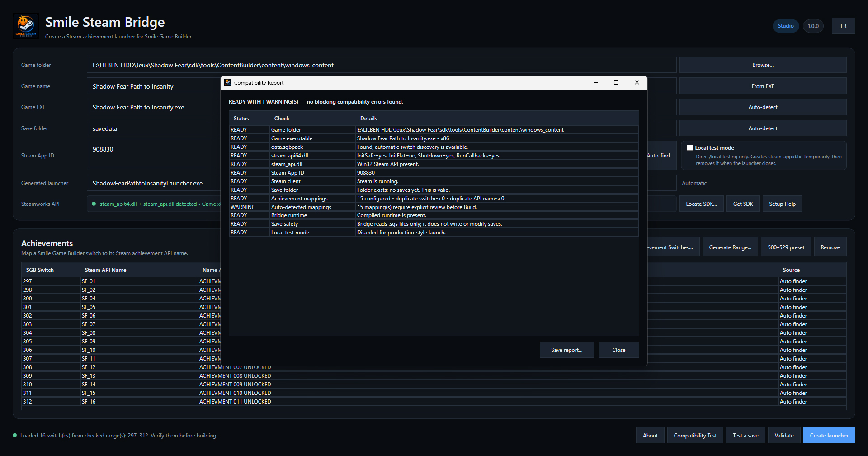
Task: Minimize the Compatibility Report dialog
Action: point(596,82)
